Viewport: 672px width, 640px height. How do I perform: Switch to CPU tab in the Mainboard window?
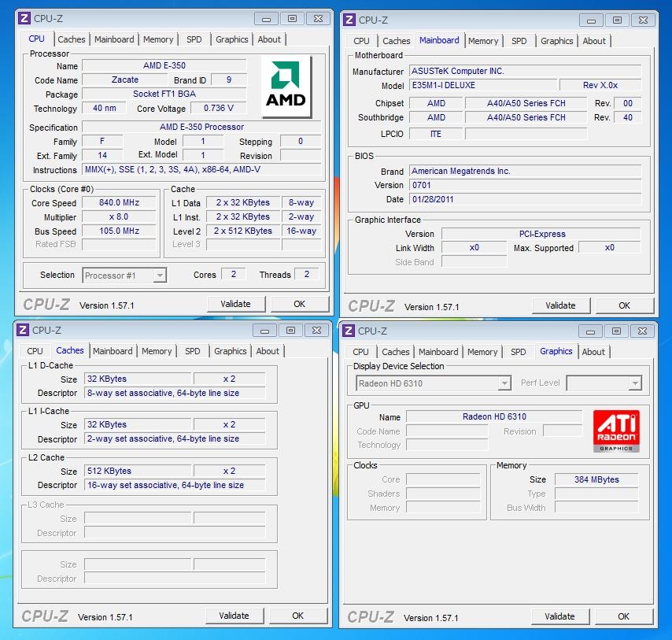pos(361,41)
